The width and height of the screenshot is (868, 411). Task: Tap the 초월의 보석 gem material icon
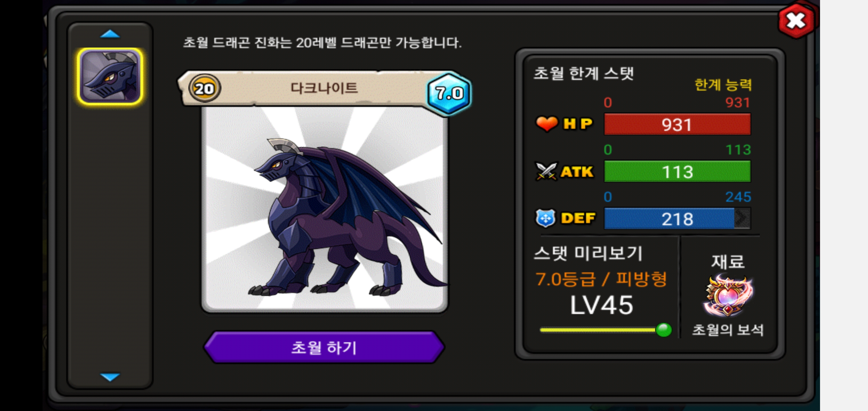[728, 295]
